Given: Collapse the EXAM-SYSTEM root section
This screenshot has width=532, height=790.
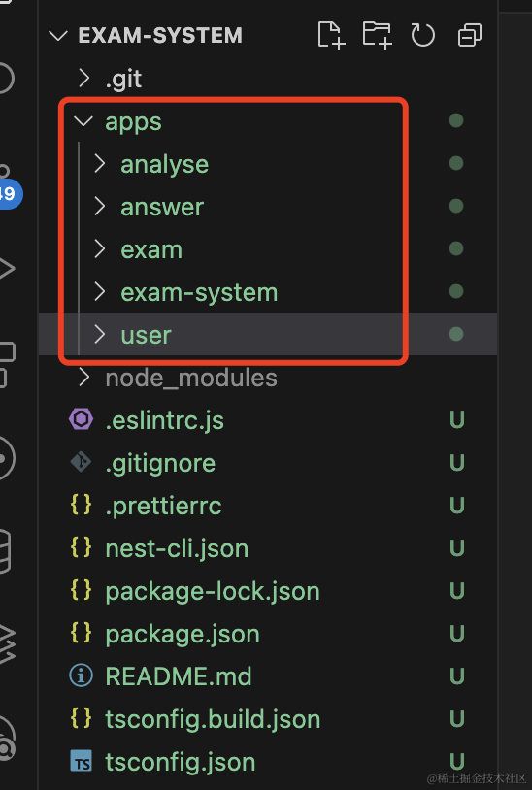Looking at the screenshot, I should click(58, 36).
